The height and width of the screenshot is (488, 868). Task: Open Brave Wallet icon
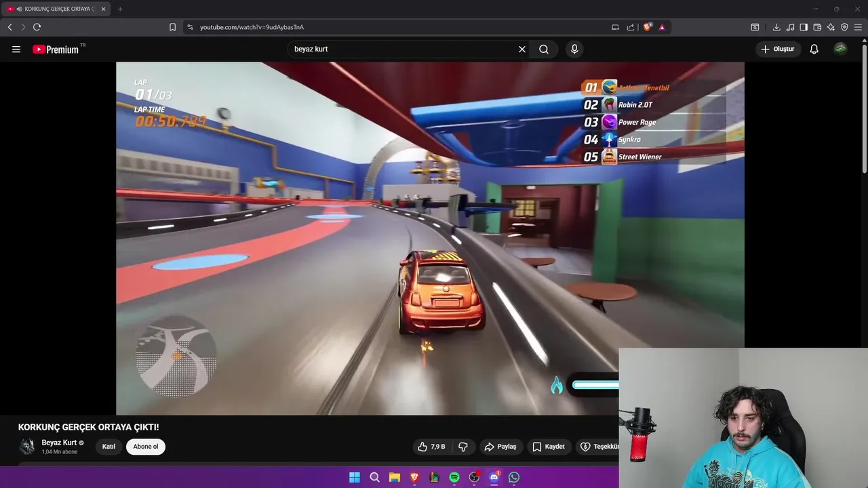tap(817, 27)
